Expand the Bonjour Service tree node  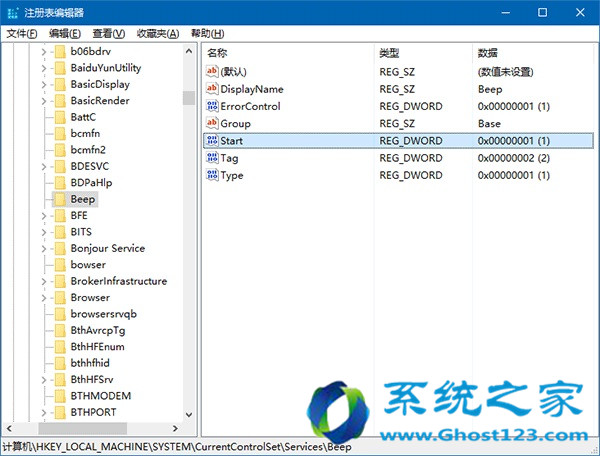pyautogui.click(x=44, y=248)
